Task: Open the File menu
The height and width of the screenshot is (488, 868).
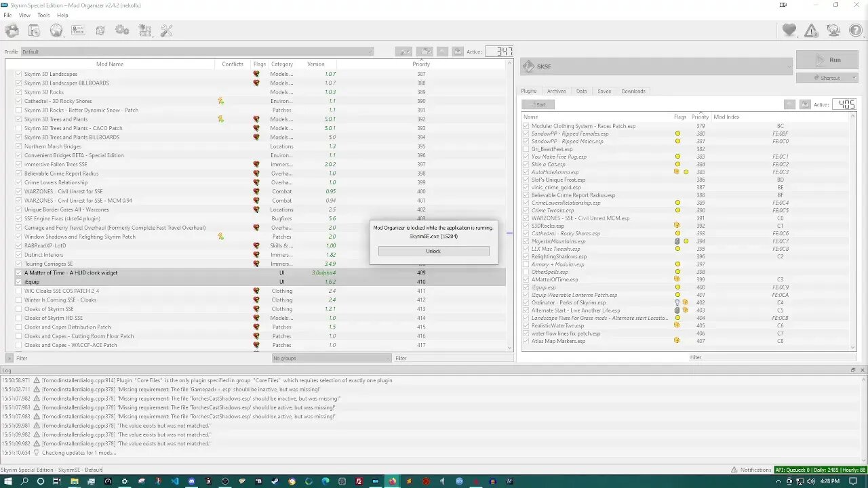Action: [x=7, y=15]
